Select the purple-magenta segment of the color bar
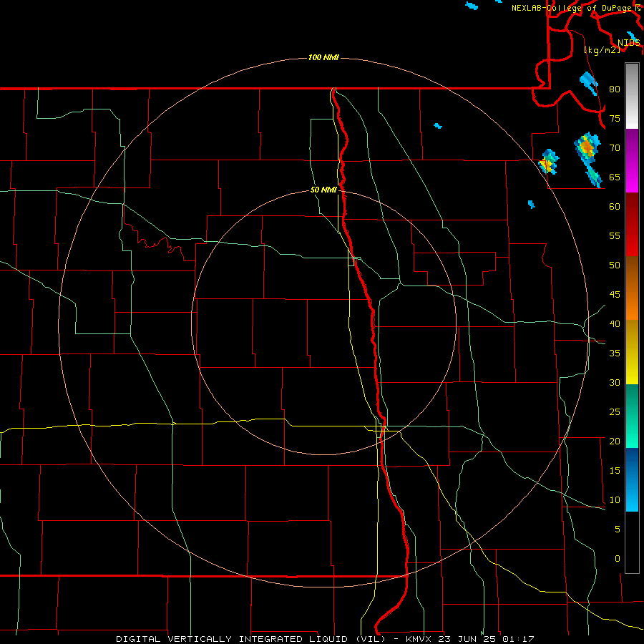This screenshot has width=644, height=644. (632, 160)
